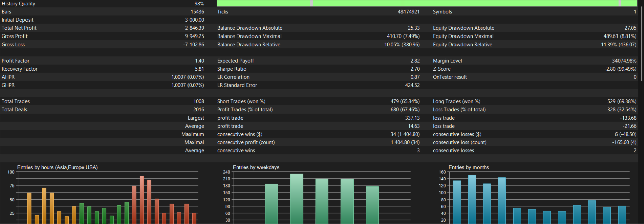The height and width of the screenshot is (224, 644).
Task: Select Total Trades value 1008
Action: point(199,101)
